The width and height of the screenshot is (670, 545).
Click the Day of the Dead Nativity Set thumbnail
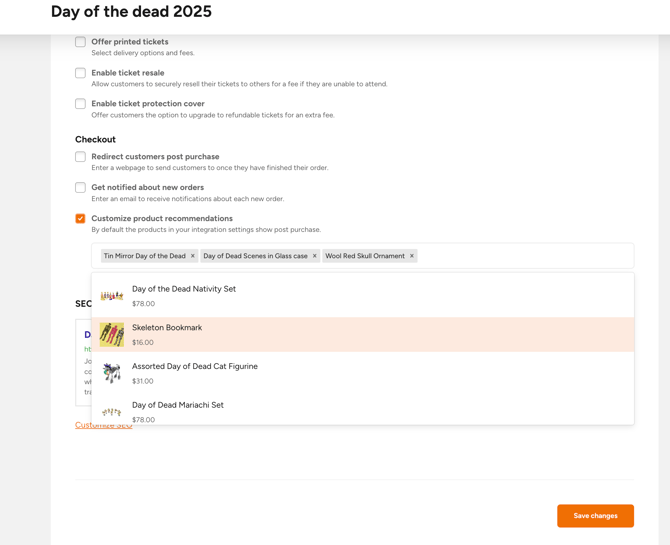tap(112, 296)
